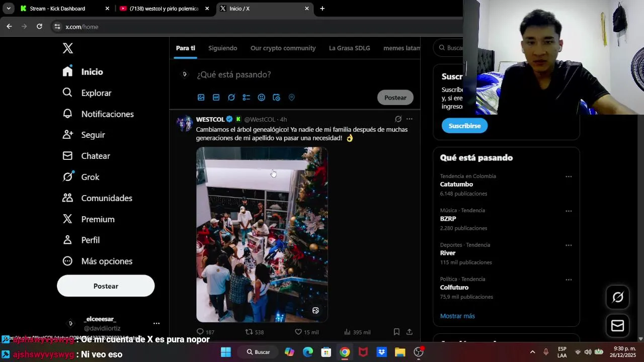The height and width of the screenshot is (362, 644).
Task: Open the Colfuturo trend
Action: point(454,288)
